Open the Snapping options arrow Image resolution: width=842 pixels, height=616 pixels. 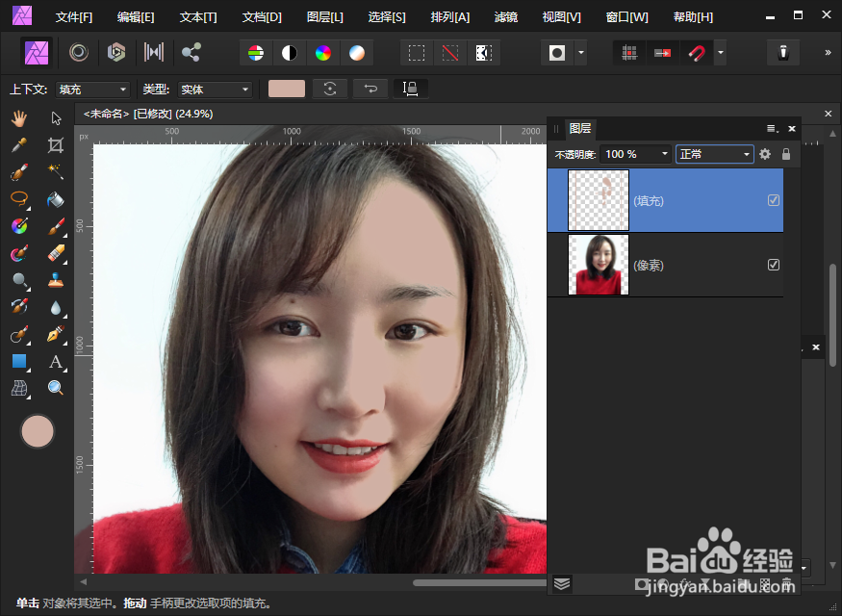[x=721, y=53]
